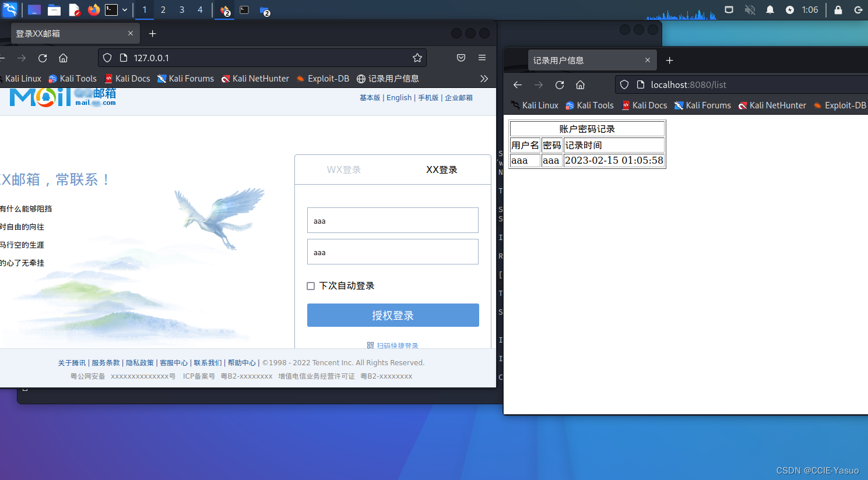868x480 pixels.
Task: Click the 授权登录 button
Action: [393, 315]
